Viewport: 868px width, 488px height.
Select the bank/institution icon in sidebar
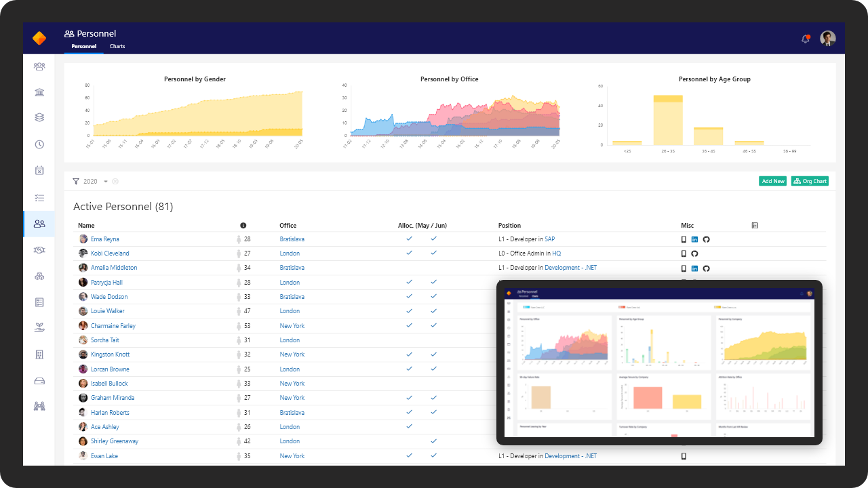[x=39, y=91]
